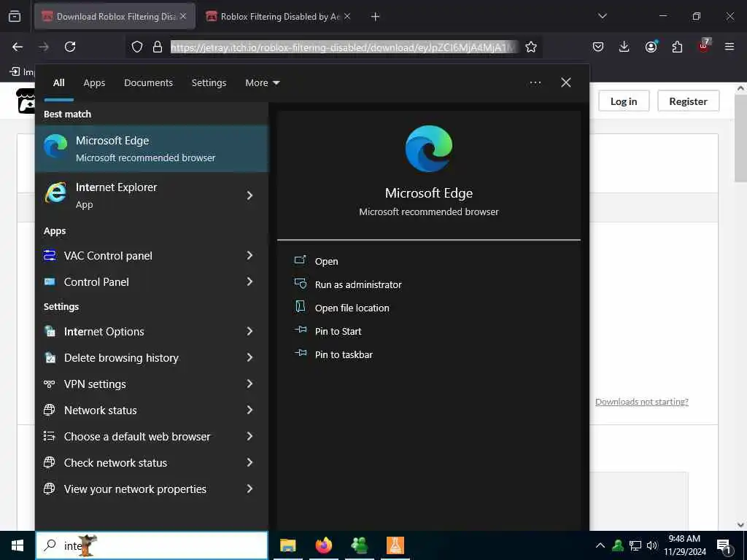Viewport: 747px width, 560px height.
Task: Show hidden system tray icons
Action: [600, 545]
